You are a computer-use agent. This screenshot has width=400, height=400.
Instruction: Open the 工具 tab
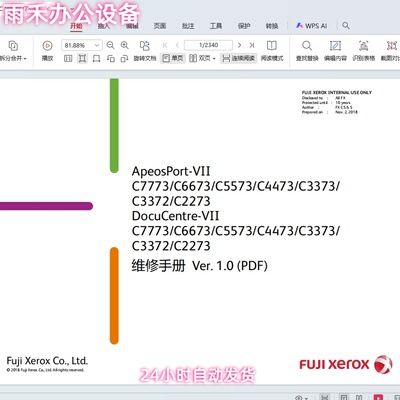click(x=216, y=26)
